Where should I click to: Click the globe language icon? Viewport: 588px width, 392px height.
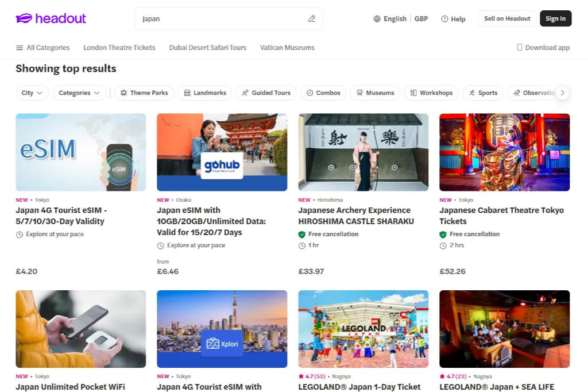pyautogui.click(x=377, y=19)
